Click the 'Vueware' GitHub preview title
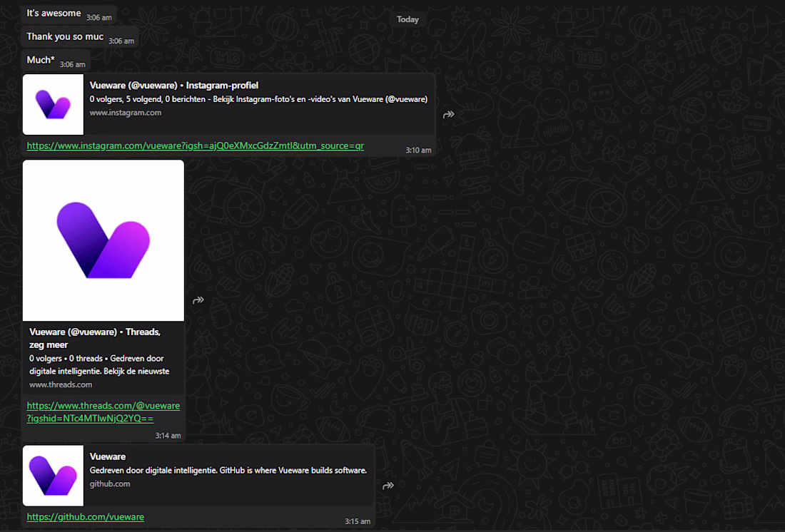 click(108, 456)
